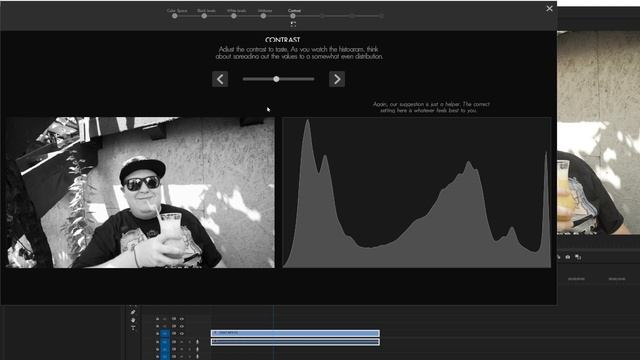Click the contrast slider handle

point(276,79)
